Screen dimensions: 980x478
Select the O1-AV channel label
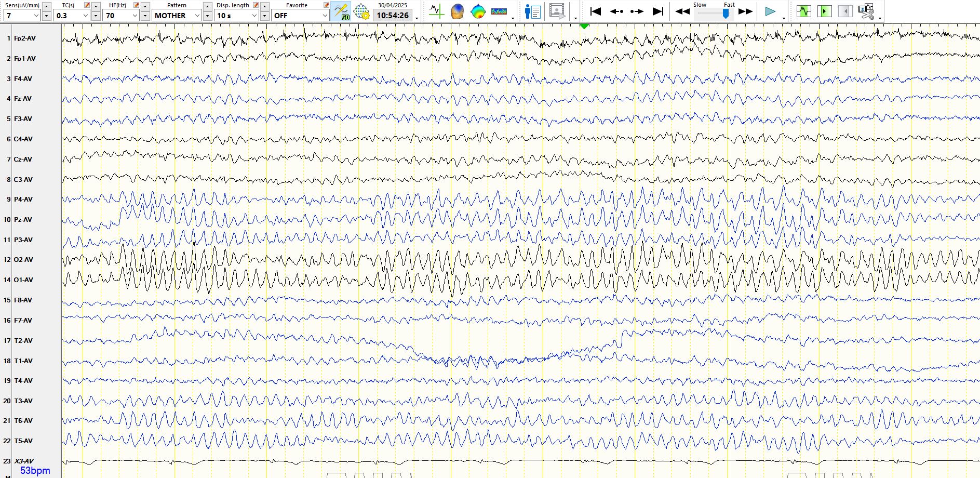click(23, 280)
